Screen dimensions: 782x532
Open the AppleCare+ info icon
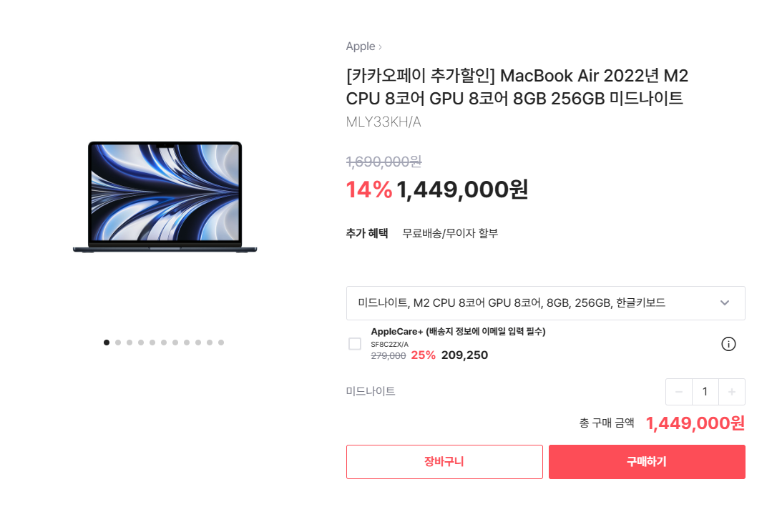click(728, 344)
